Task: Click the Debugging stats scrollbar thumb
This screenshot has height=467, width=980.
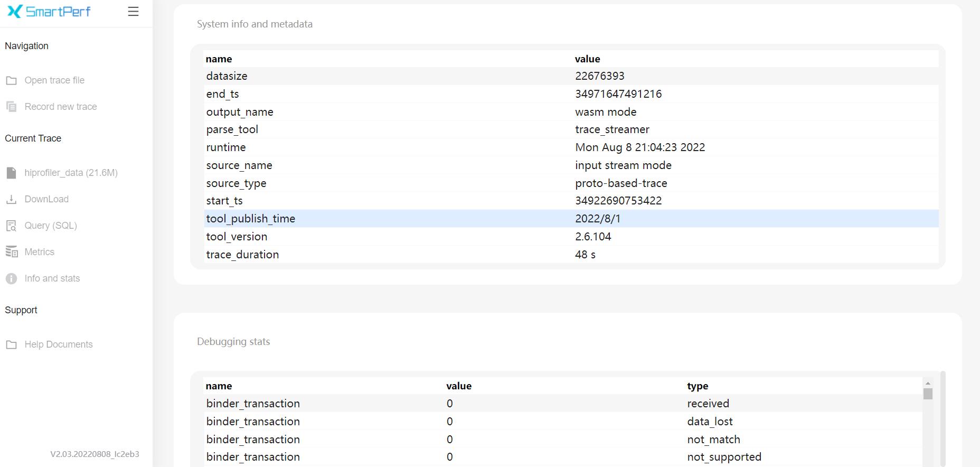Action: 928,394
